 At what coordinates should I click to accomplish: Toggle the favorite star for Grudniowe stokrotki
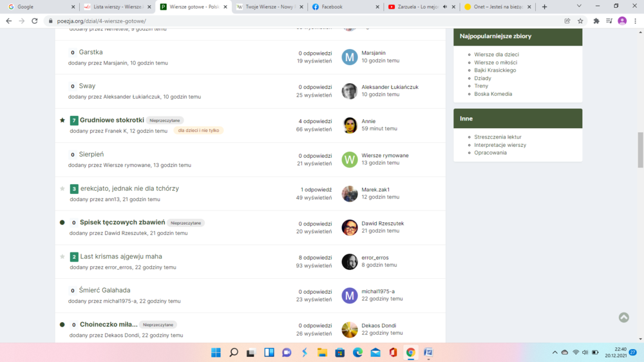point(62,120)
